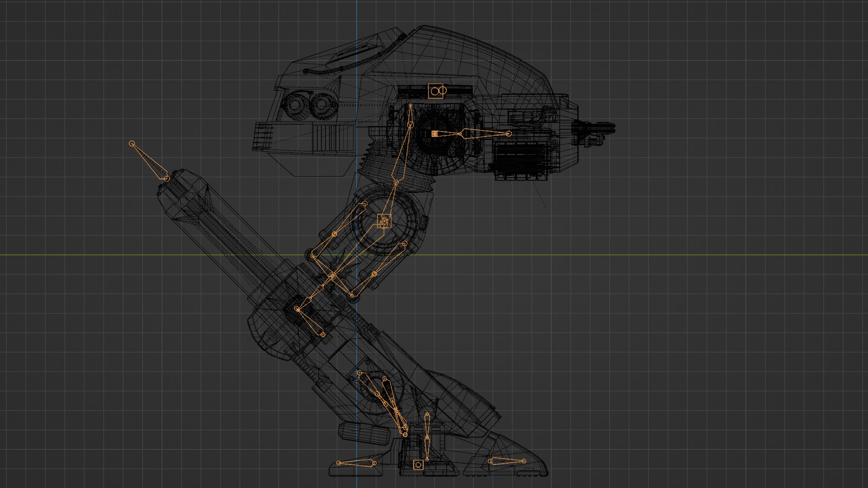Select the long spine bone below the torso
This screenshot has width=868, height=488.
click(403, 154)
